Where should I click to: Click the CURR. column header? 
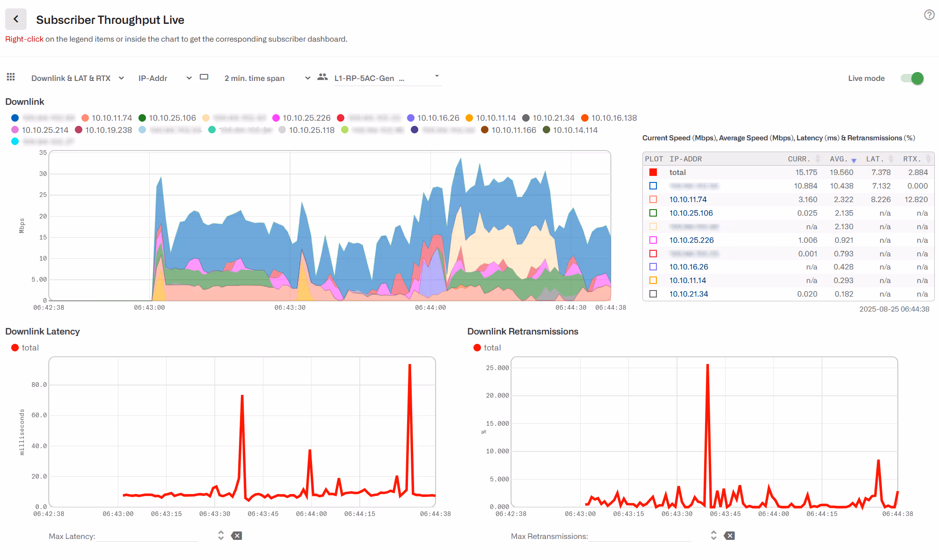(x=798, y=159)
